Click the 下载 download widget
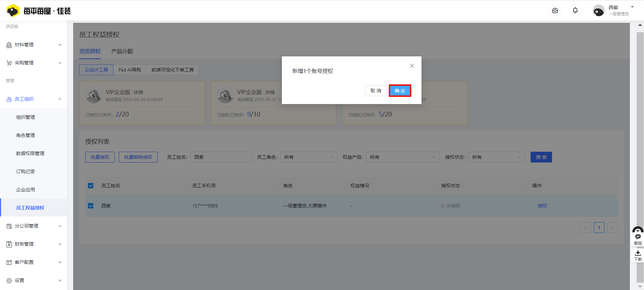This screenshot has height=290, width=644. coord(638,255)
